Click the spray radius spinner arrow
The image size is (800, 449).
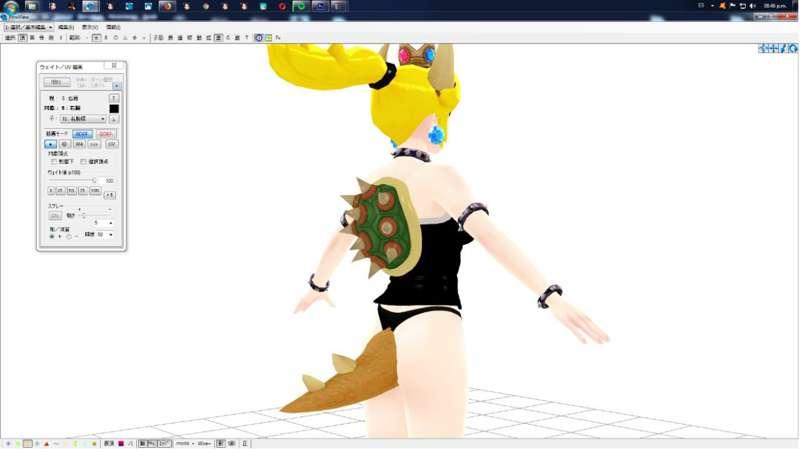(111, 223)
